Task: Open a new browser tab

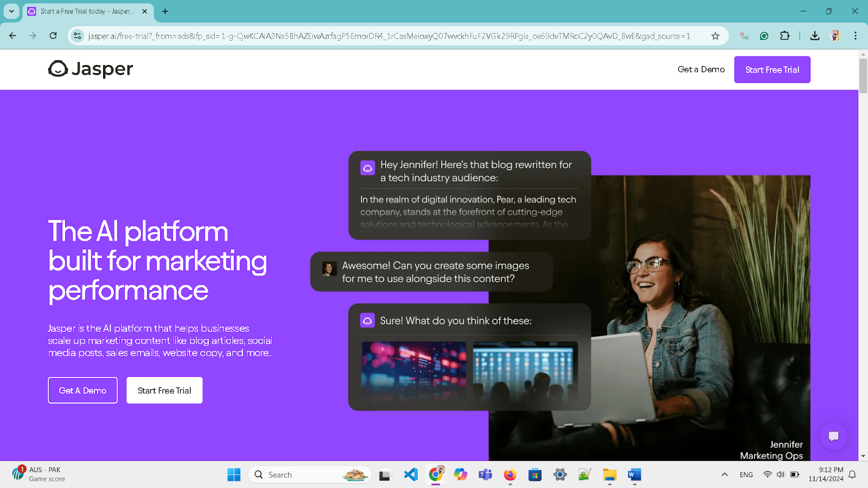Action: [165, 11]
